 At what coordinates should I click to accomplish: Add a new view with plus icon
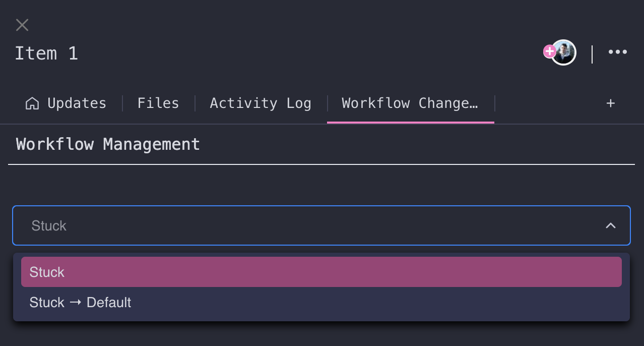coord(610,103)
